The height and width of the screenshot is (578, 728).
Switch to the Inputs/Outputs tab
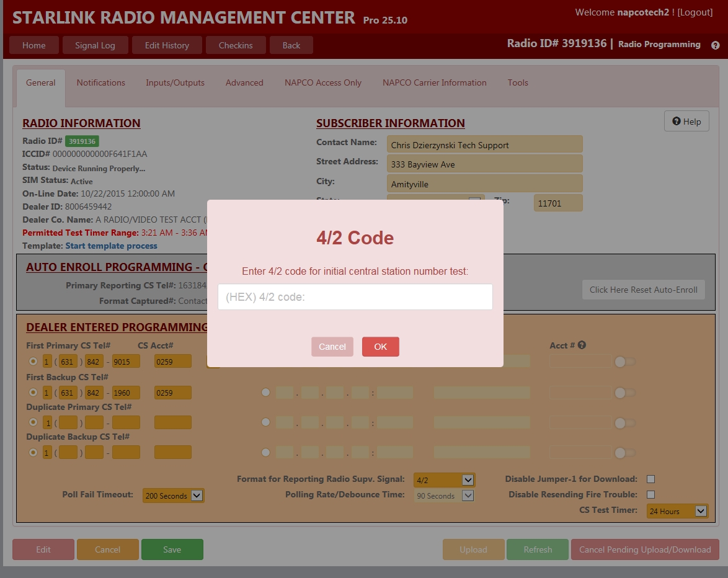pyautogui.click(x=175, y=82)
